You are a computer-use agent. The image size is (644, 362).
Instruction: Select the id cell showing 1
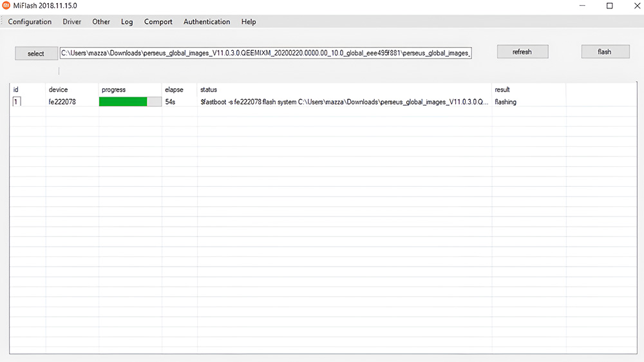click(17, 102)
